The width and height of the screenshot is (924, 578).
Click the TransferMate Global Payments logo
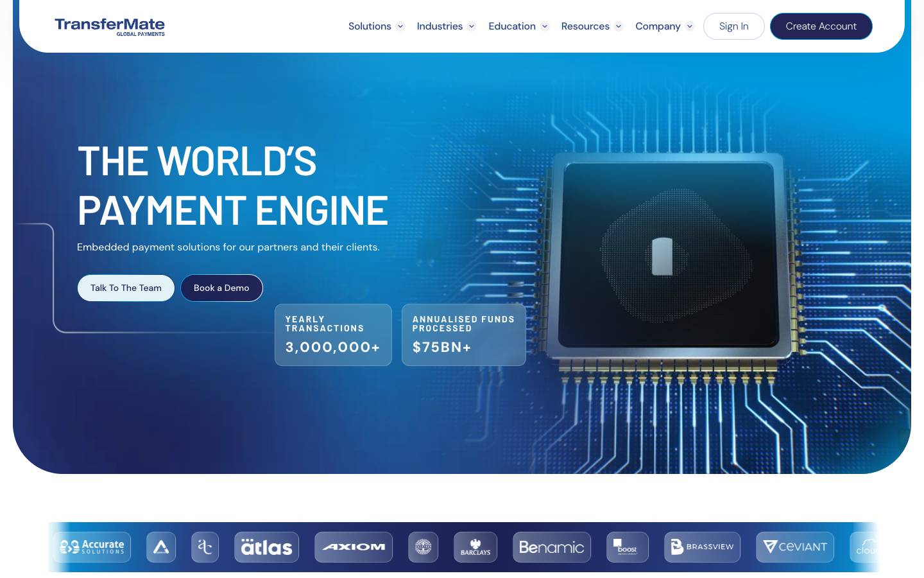pos(110,26)
